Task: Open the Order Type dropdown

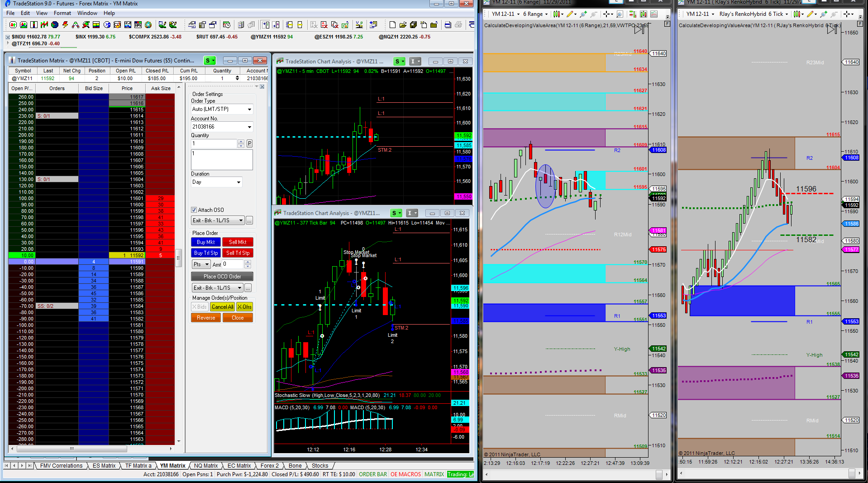Action: [x=222, y=109]
